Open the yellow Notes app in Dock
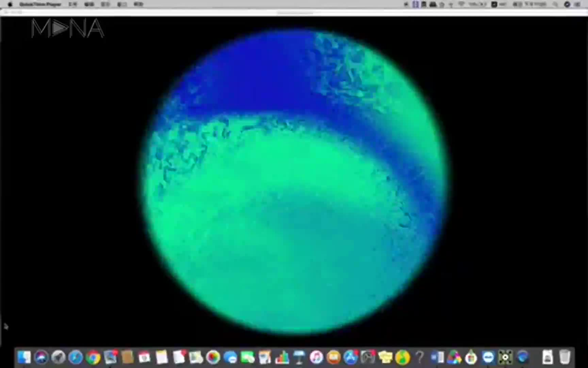Viewport: 588px width, 368px height. tap(162, 357)
